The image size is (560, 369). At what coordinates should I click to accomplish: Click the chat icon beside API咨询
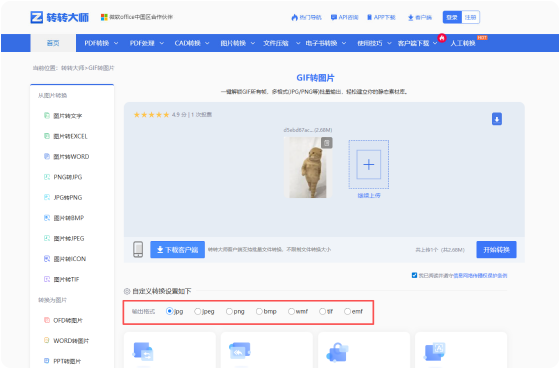coord(334,17)
